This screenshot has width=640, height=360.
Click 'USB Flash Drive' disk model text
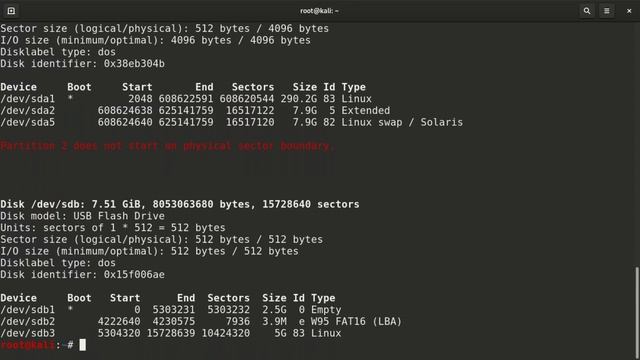tap(119, 216)
